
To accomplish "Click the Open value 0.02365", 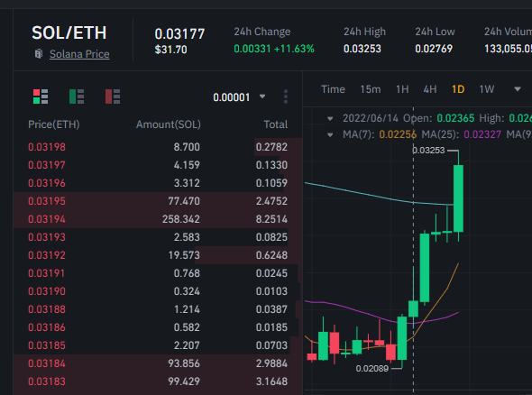I will (455, 118).
